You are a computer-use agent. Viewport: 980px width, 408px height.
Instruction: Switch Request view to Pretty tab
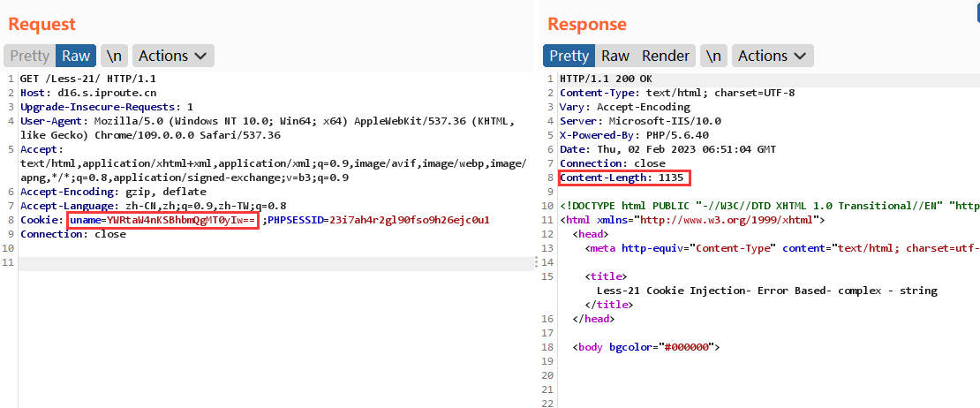point(30,56)
